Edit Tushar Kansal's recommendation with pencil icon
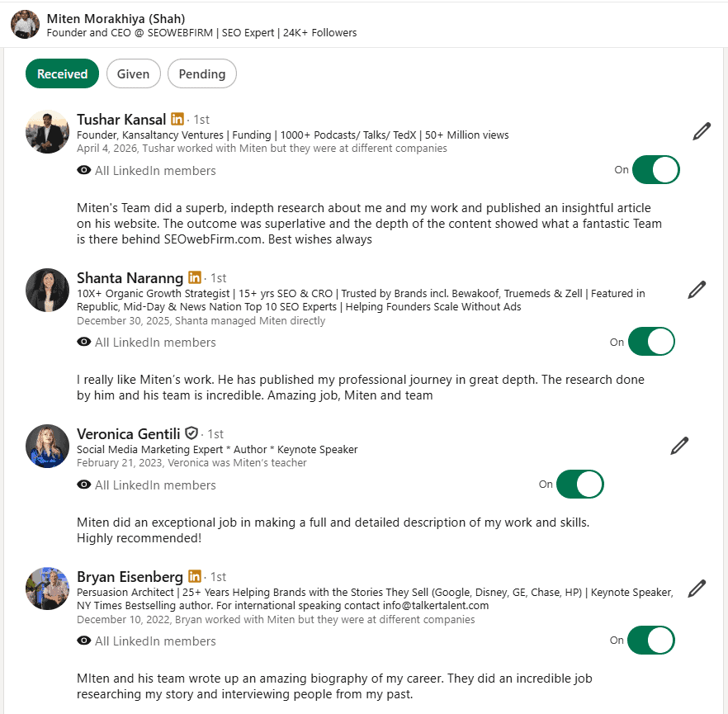Screen dimensions: 728x714 pos(702,131)
